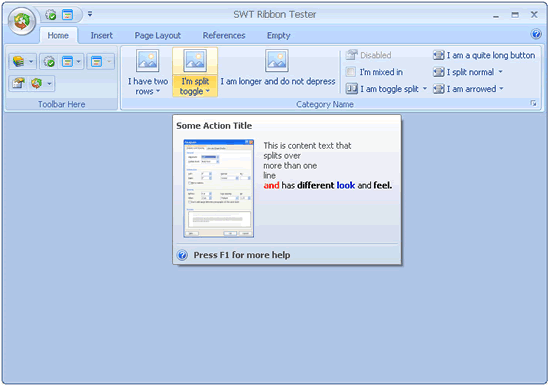Open the References tab

coord(224,35)
